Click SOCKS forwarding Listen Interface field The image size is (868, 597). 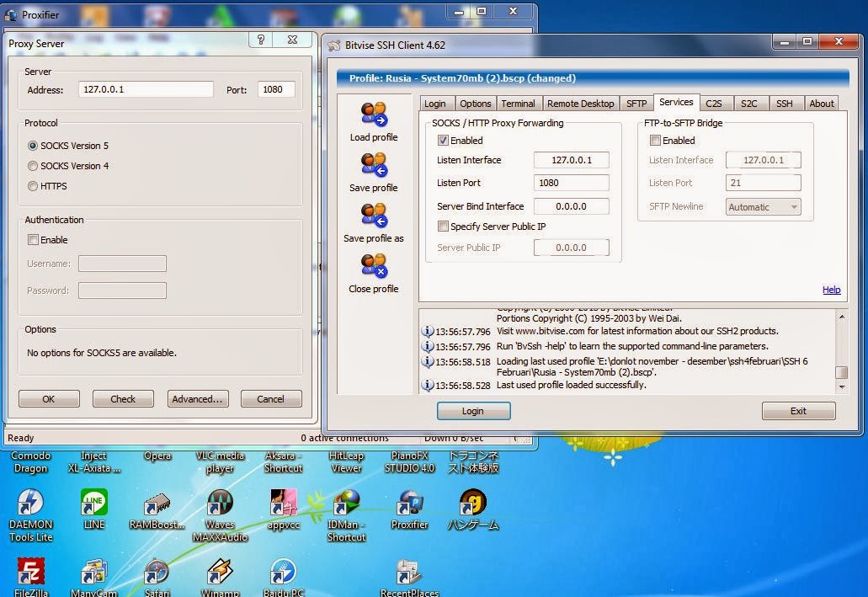point(572,160)
